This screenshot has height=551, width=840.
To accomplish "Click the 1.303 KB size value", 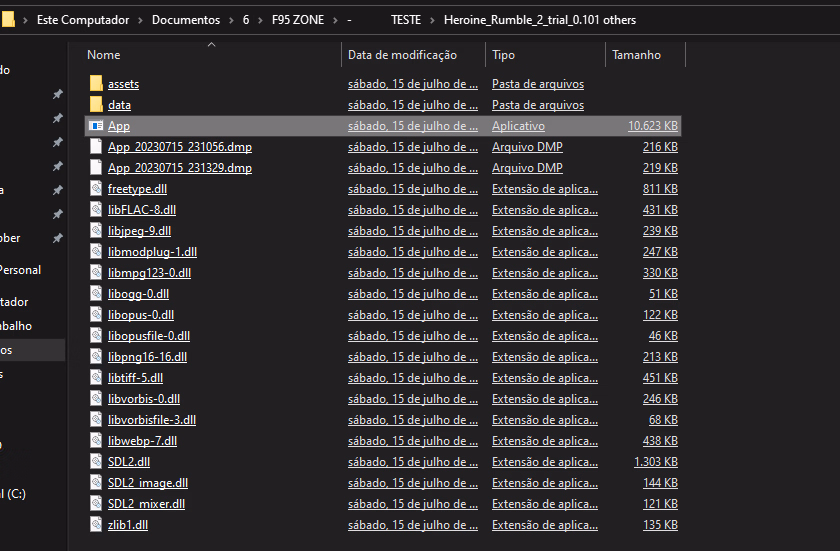I will coord(656,462).
